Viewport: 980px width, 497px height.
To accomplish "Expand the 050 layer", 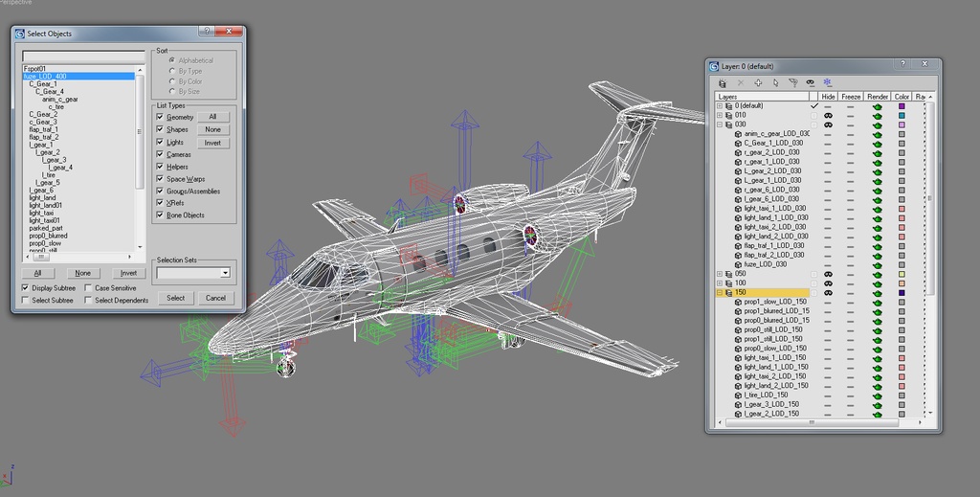I will click(x=720, y=274).
